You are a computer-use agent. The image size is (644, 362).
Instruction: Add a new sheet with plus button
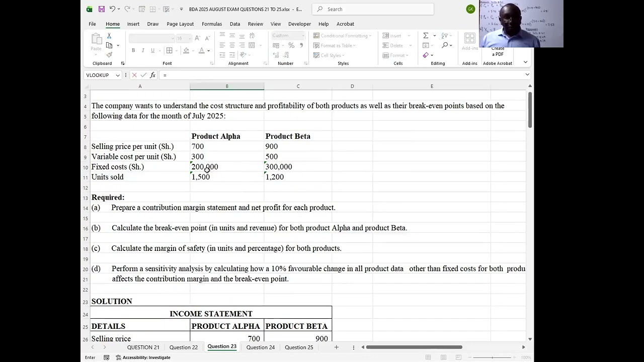[337, 347]
